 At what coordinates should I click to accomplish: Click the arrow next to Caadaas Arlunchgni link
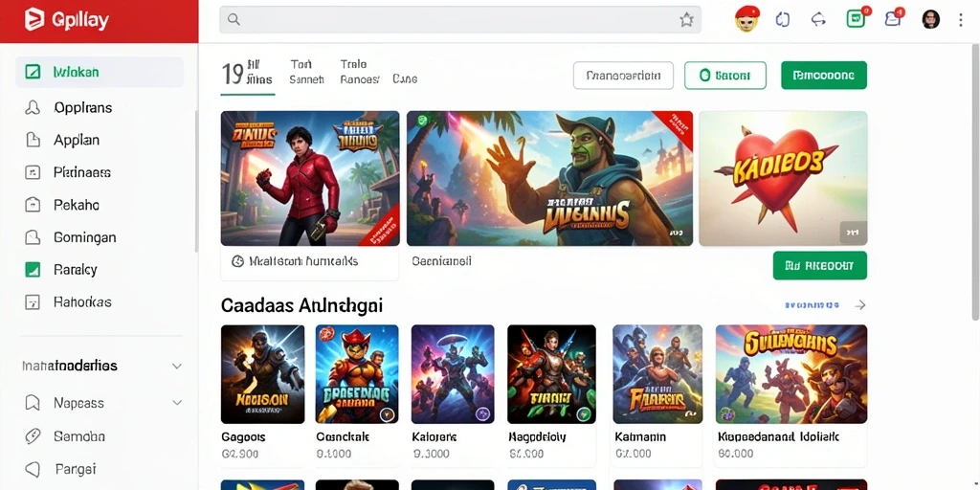click(860, 305)
